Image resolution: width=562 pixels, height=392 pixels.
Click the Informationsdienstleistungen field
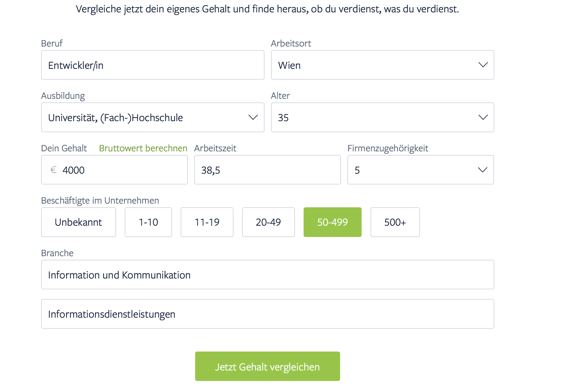[x=267, y=314]
